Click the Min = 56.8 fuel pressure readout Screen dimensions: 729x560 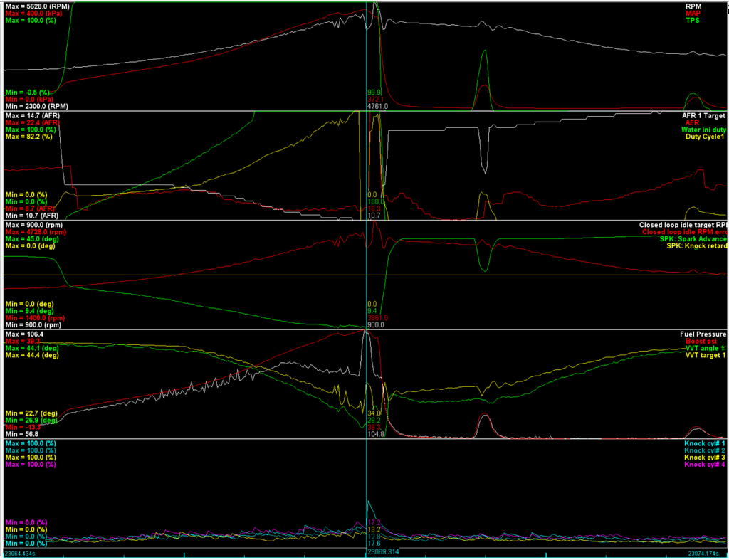[x=22, y=434]
